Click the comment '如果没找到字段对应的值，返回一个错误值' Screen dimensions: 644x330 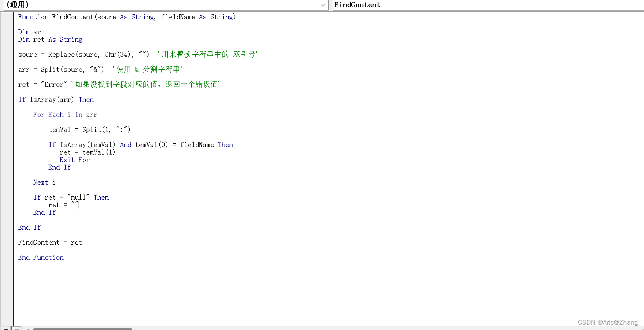point(146,84)
